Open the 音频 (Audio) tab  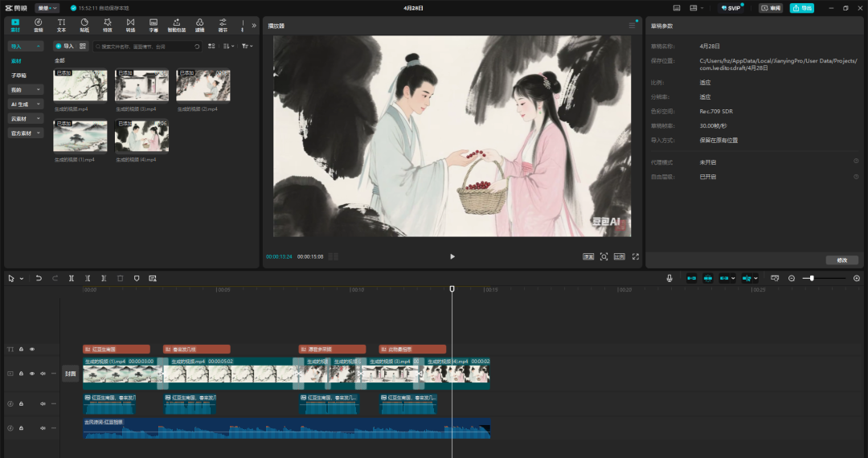38,24
